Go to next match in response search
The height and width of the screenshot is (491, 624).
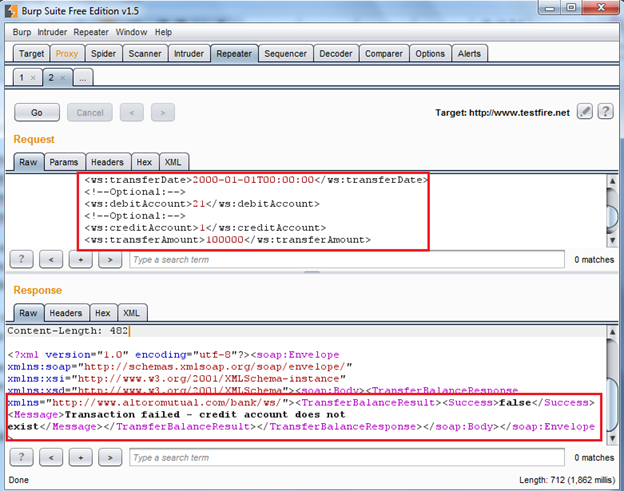(110, 457)
